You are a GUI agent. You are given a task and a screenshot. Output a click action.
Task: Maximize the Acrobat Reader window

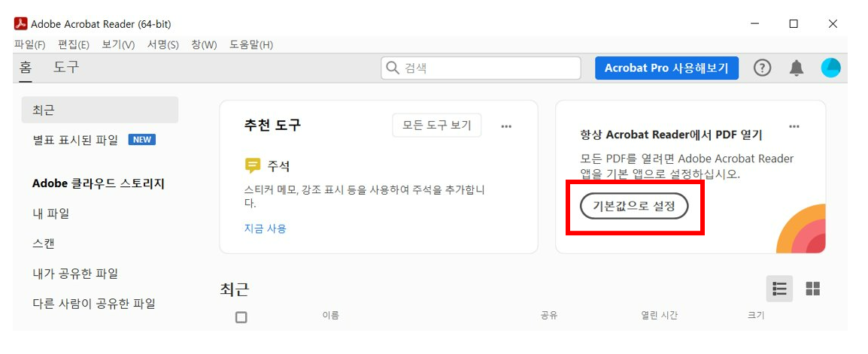pos(794,24)
